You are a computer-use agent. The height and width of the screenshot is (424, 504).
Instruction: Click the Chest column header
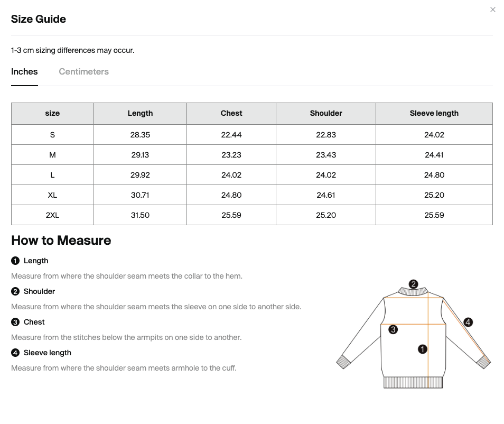point(231,114)
